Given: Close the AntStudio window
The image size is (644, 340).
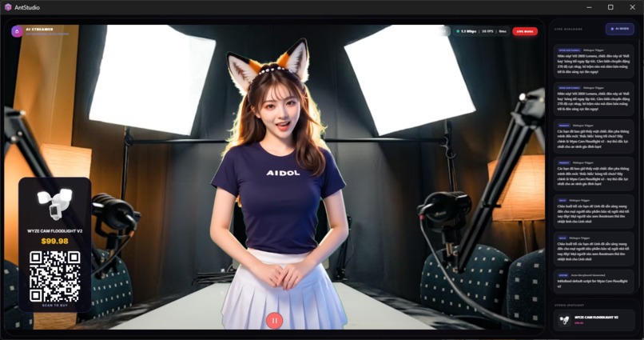Looking at the screenshot, I should coord(633,7).
